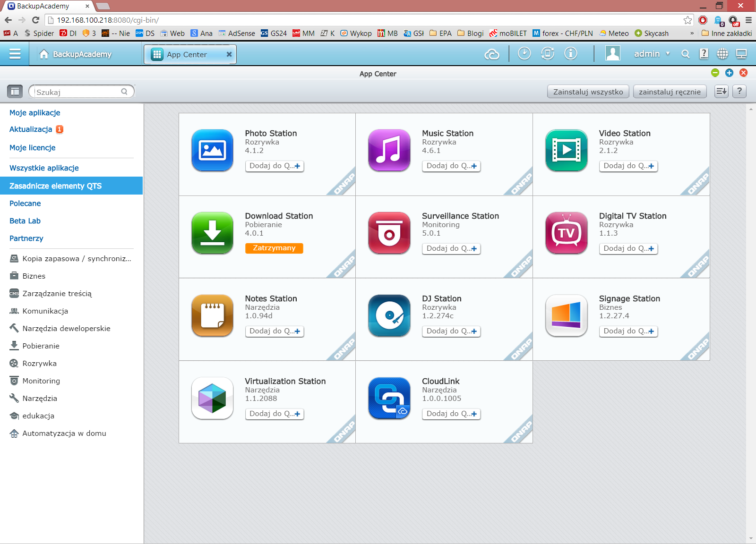Select Wszystkie aplikacje in sidebar
The height and width of the screenshot is (544, 756).
(44, 168)
